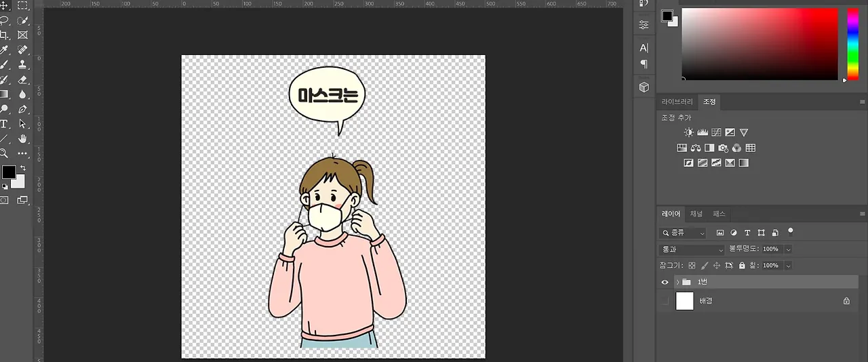Image resolution: width=868 pixels, height=362 pixels.
Task: Toggle Quick Mask mode
Action: [4, 201]
